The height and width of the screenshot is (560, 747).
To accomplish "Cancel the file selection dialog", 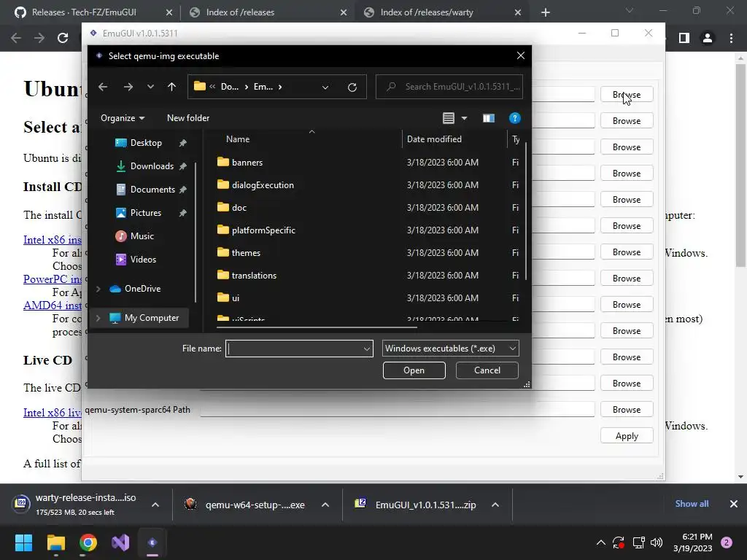I will point(487,370).
